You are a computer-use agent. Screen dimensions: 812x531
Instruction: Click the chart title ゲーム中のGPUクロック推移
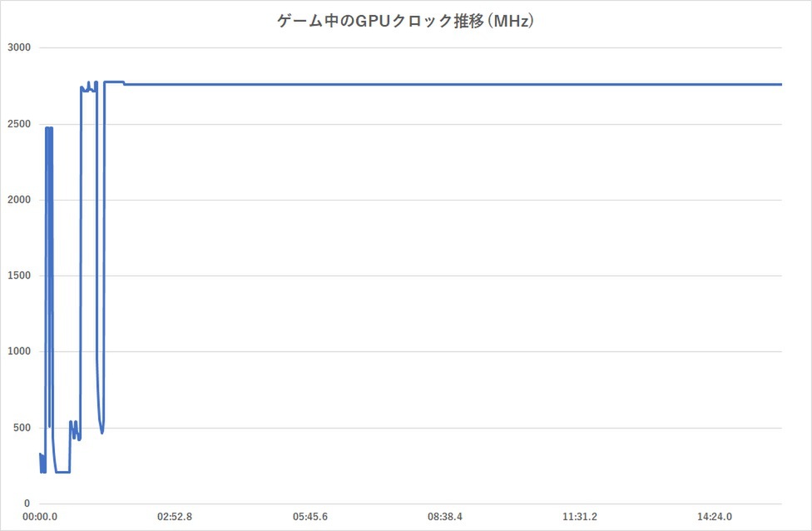click(x=405, y=22)
